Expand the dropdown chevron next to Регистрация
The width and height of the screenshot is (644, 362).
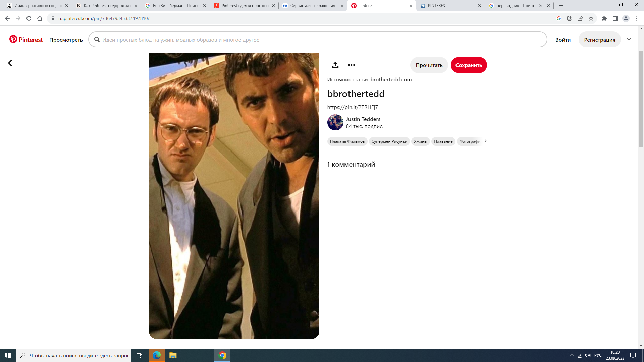coord(629,39)
